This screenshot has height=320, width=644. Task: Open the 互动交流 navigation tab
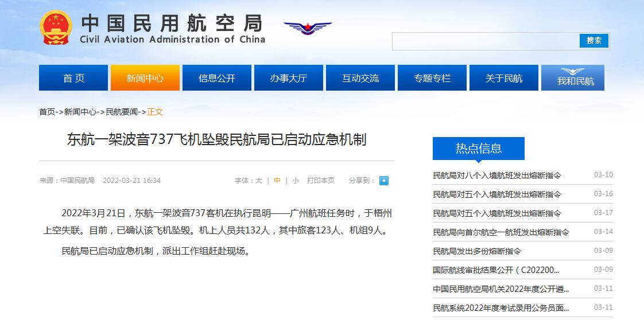360,78
